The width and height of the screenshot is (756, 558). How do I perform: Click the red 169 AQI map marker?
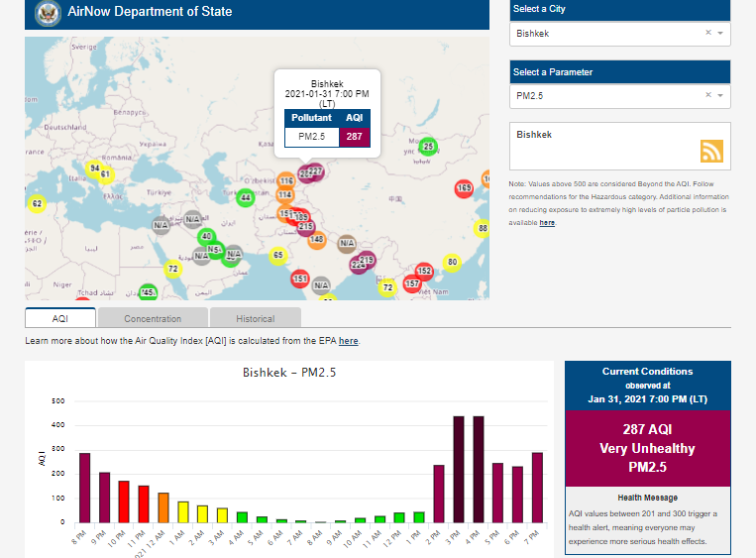pos(464,188)
